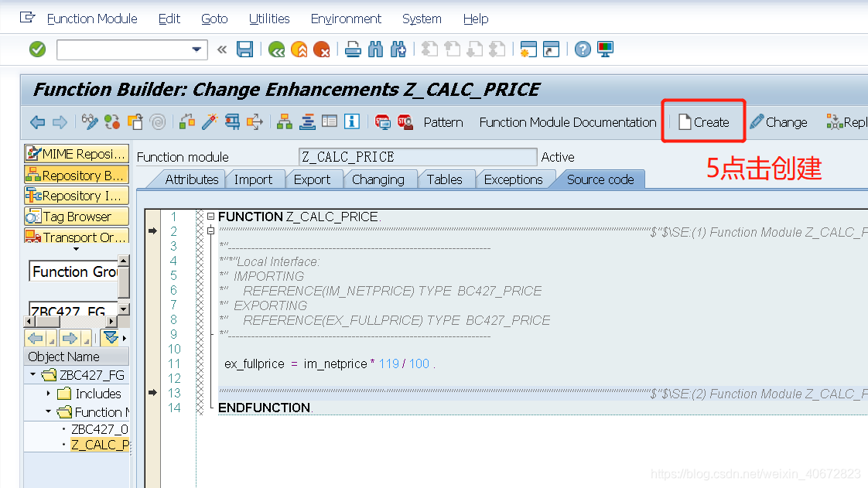
Task: Open the Environment menu
Action: click(346, 19)
